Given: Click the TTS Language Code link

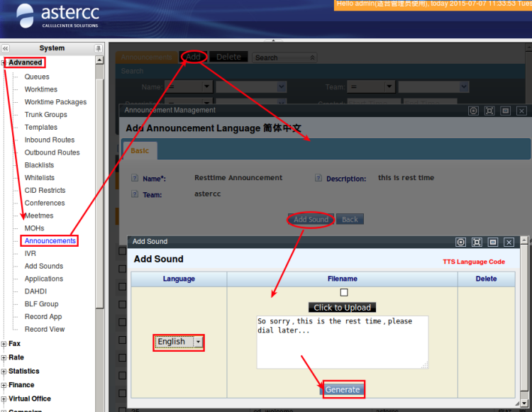Looking at the screenshot, I should [x=474, y=262].
